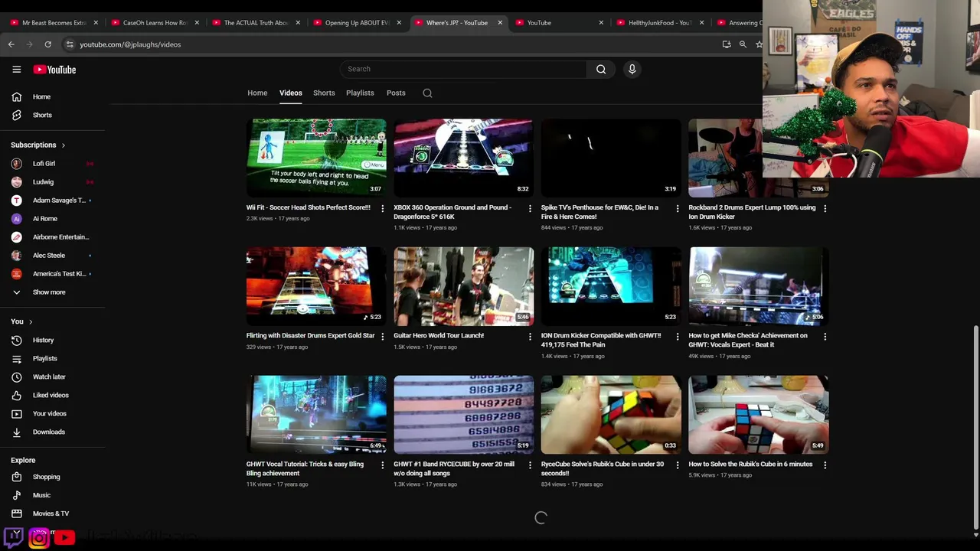
Task: Open Spike TV's Penthouse video title
Action: [599, 212]
